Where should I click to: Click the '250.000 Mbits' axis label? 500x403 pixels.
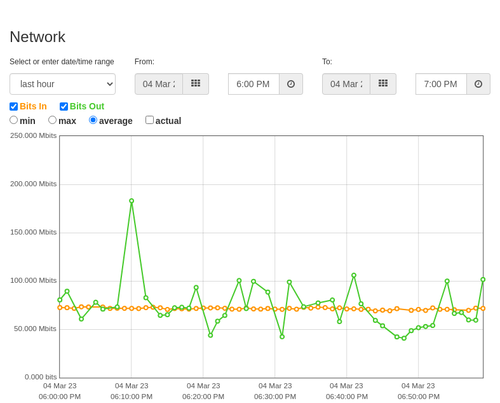pyautogui.click(x=33, y=136)
